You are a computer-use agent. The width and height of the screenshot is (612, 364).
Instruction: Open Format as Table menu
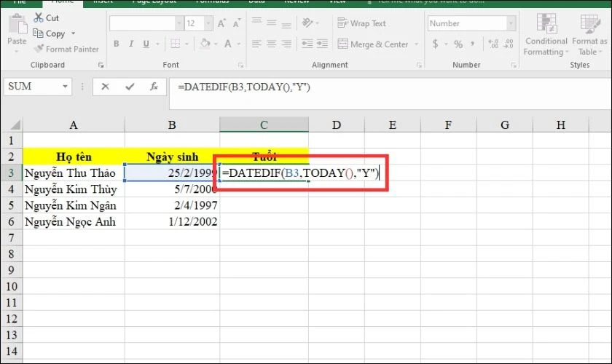[x=589, y=35]
